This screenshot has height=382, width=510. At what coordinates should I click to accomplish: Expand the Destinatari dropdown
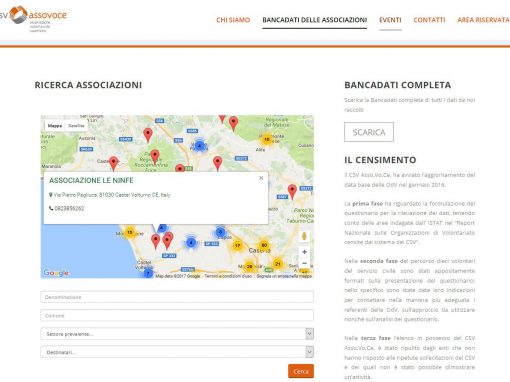177,352
